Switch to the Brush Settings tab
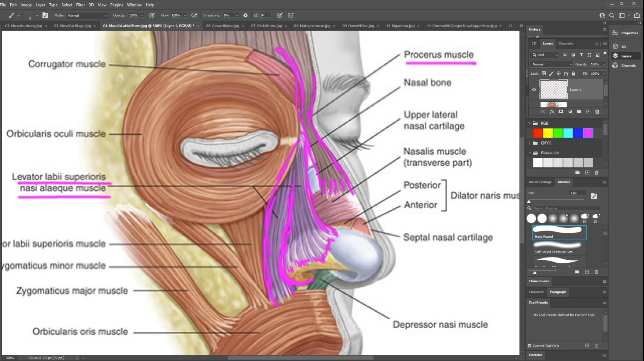 coord(540,182)
